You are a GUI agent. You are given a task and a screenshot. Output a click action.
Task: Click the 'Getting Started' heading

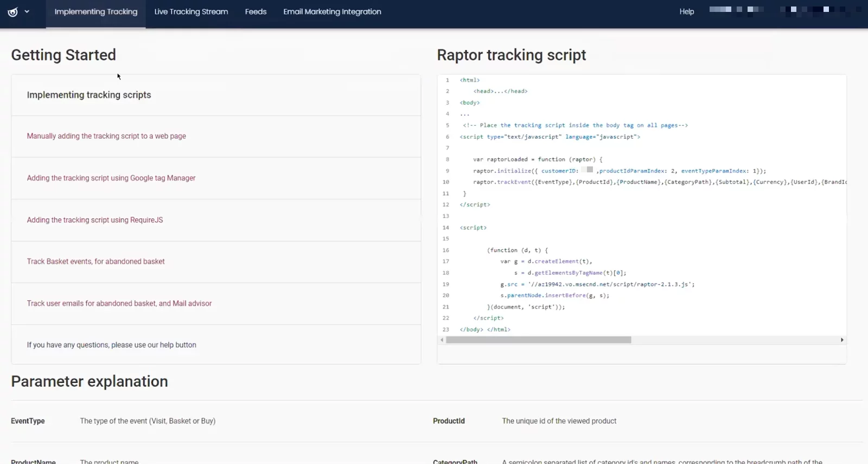pos(63,55)
